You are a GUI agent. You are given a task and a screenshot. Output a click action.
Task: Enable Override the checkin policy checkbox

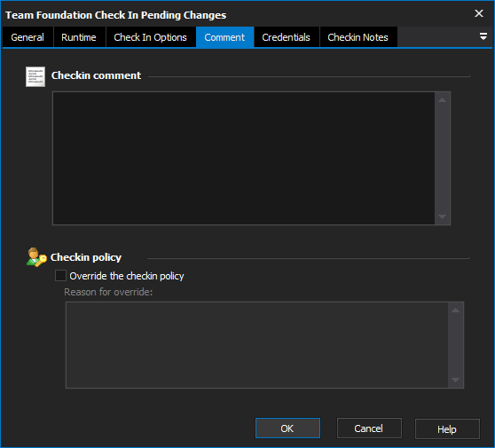tap(60, 276)
